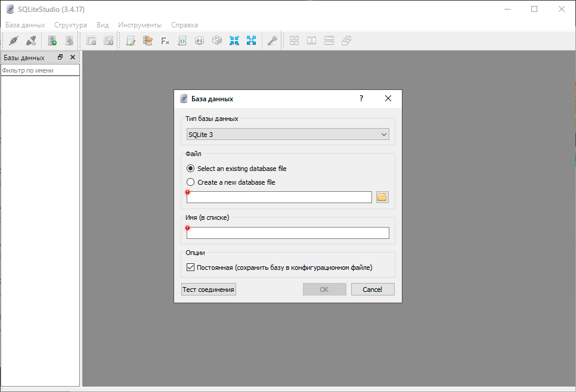
Task: Click the Create view toolbar icon
Action: click(109, 41)
